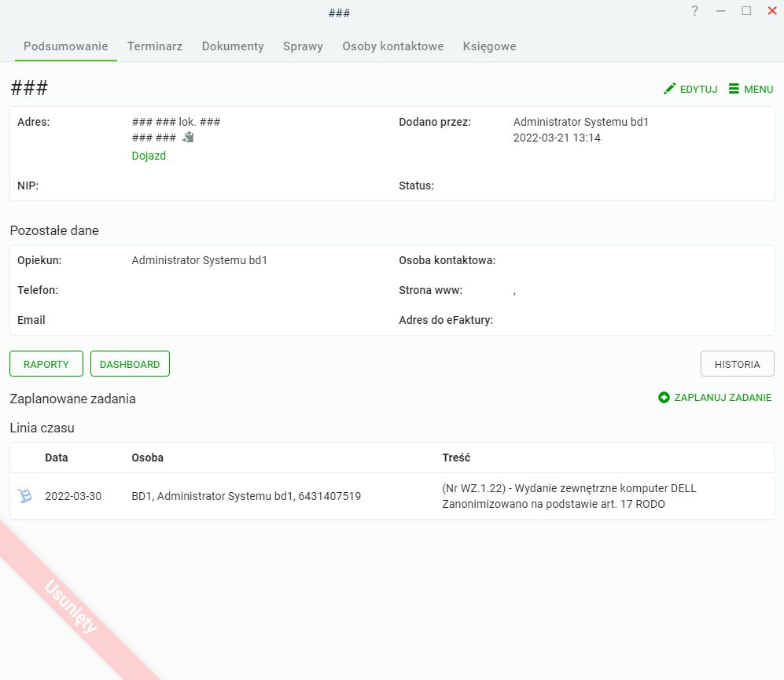Click the help question mark icon
The width and height of the screenshot is (784, 680).
coord(694,11)
